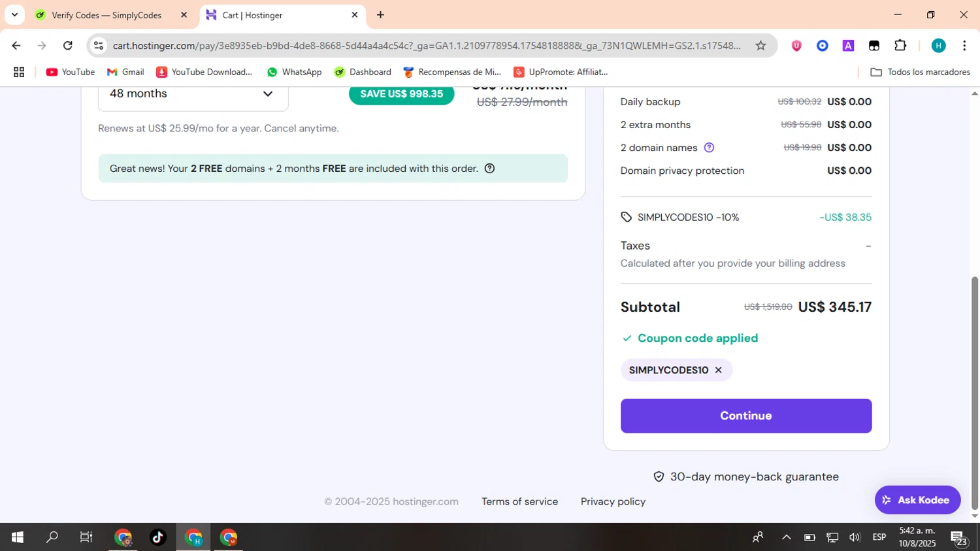The height and width of the screenshot is (551, 980).
Task: Click the Domain privacy protection row label
Action: (x=682, y=171)
